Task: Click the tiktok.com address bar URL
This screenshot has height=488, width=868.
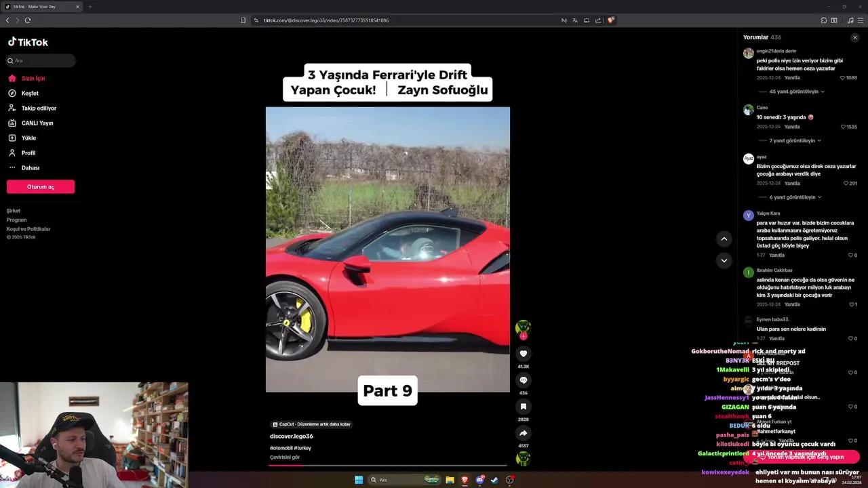Action: pyautogui.click(x=326, y=20)
